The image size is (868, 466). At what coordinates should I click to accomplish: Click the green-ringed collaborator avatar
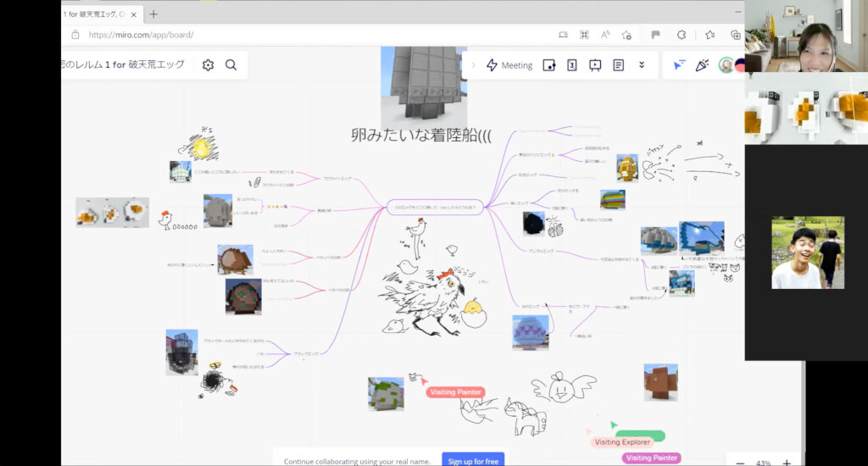pos(726,65)
